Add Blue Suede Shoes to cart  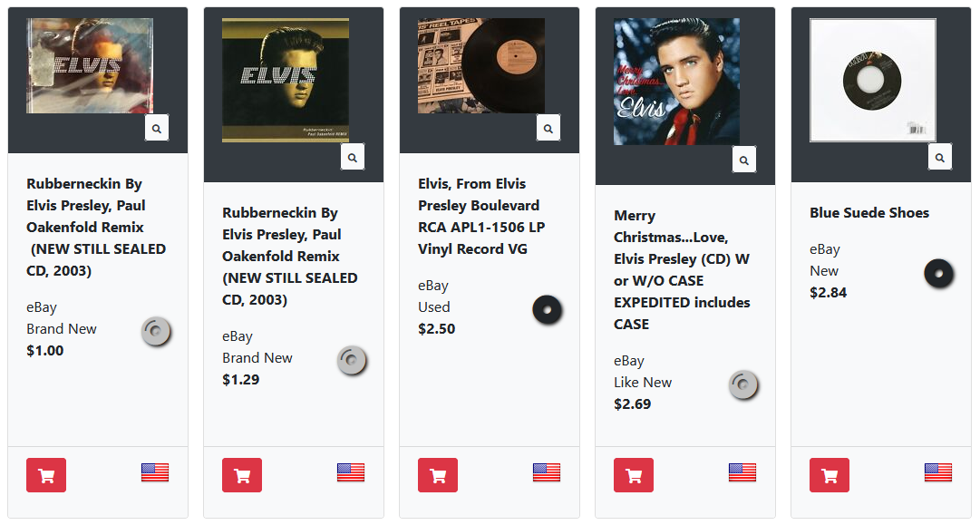click(x=830, y=476)
